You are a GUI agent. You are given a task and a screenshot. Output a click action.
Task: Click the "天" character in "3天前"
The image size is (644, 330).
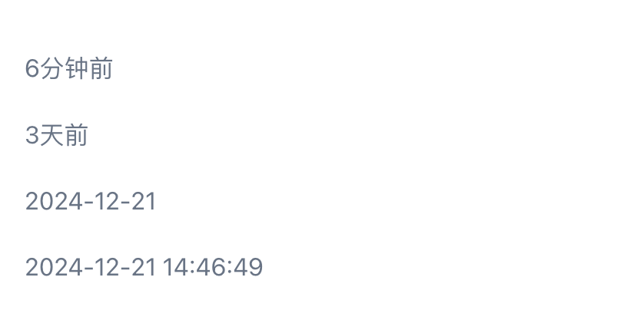tap(51, 135)
